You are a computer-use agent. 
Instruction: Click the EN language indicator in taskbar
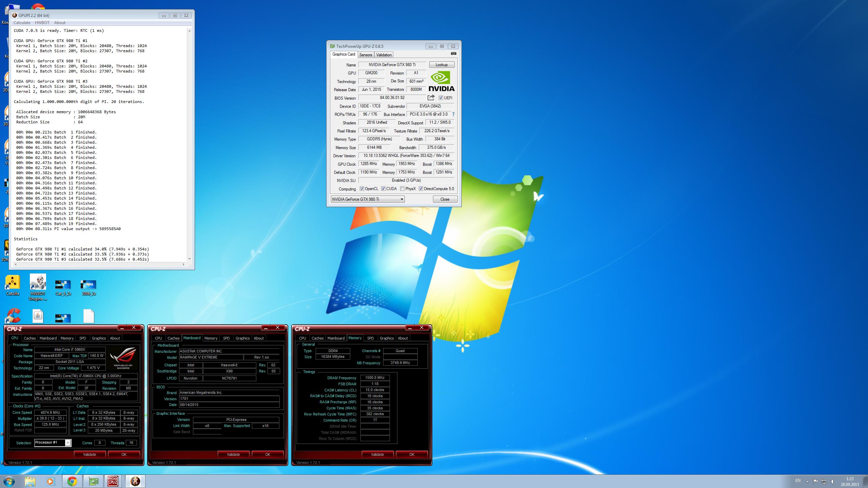798,481
